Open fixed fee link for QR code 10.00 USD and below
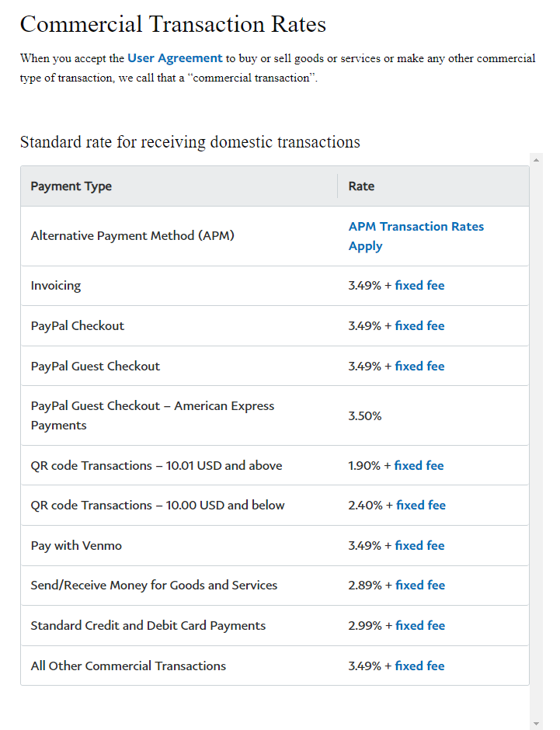This screenshot has height=730, width=560. (x=421, y=505)
